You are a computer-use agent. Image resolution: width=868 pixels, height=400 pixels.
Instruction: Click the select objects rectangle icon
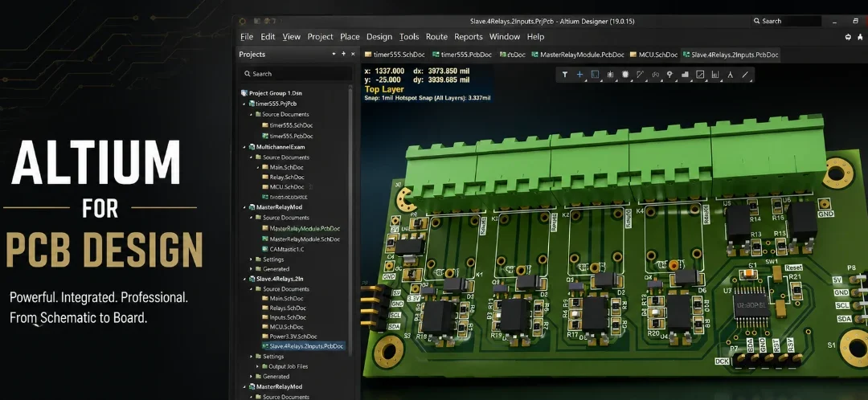[x=595, y=75]
